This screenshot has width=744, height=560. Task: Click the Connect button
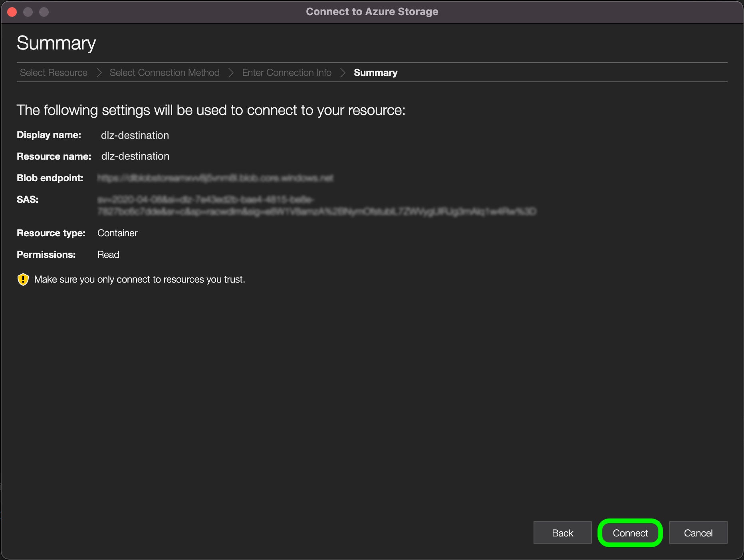tap(630, 533)
